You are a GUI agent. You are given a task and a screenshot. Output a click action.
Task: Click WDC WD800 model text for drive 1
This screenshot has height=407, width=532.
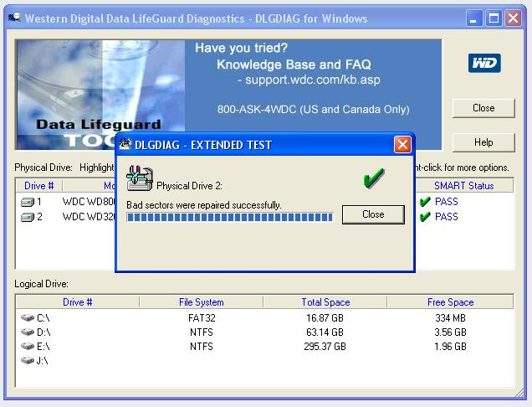(89, 202)
